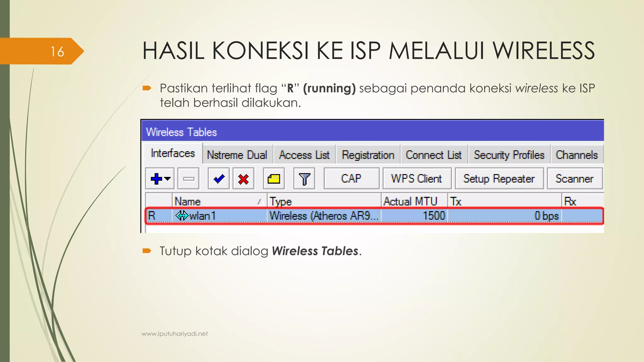Select the wlan1 interface row

pos(374,216)
